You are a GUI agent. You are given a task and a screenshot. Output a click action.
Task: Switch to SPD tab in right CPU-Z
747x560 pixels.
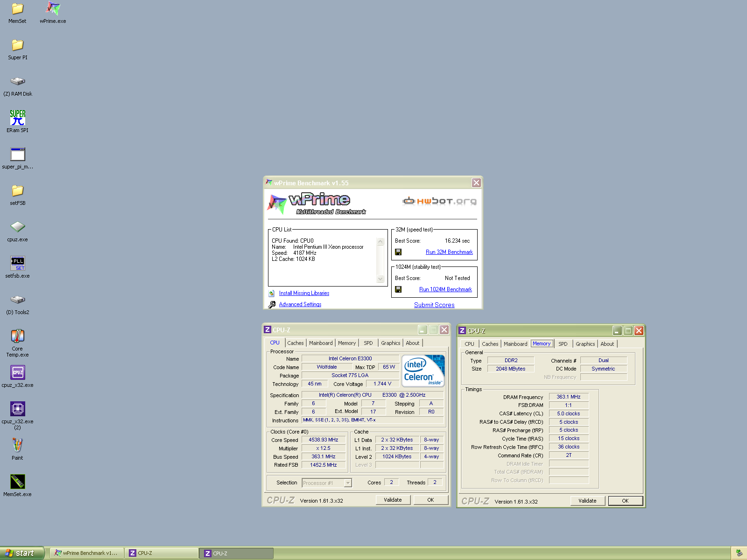click(563, 344)
